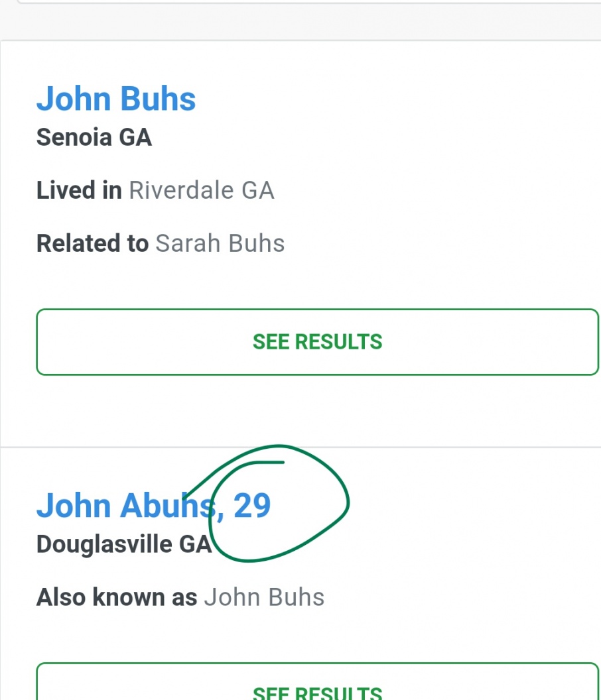Click the word "Riverdale" in the Lived in row

coord(181,190)
